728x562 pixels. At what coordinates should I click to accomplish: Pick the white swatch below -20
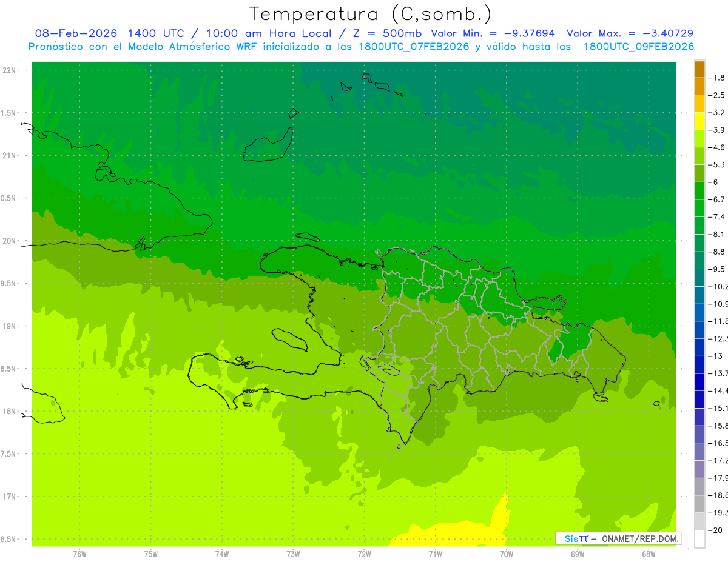pyautogui.click(x=699, y=539)
